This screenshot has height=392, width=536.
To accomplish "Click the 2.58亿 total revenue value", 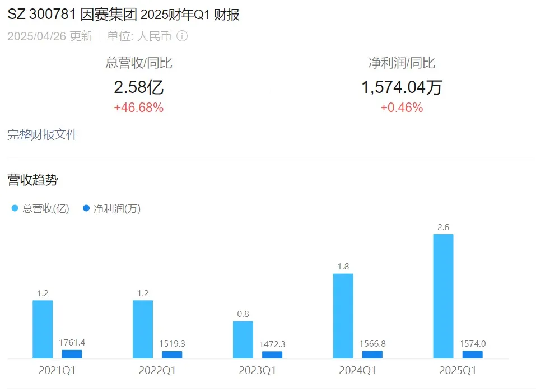I will (x=139, y=87).
